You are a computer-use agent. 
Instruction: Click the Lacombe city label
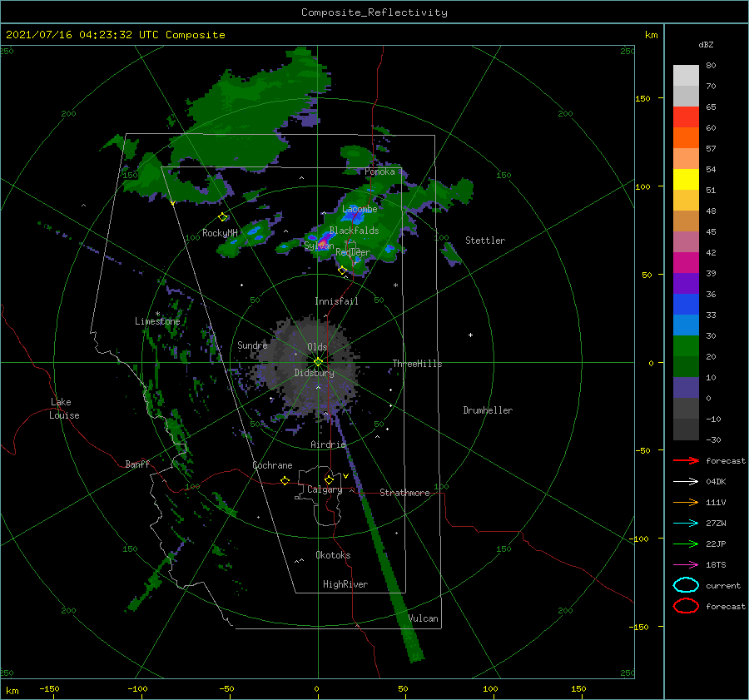pyautogui.click(x=360, y=209)
